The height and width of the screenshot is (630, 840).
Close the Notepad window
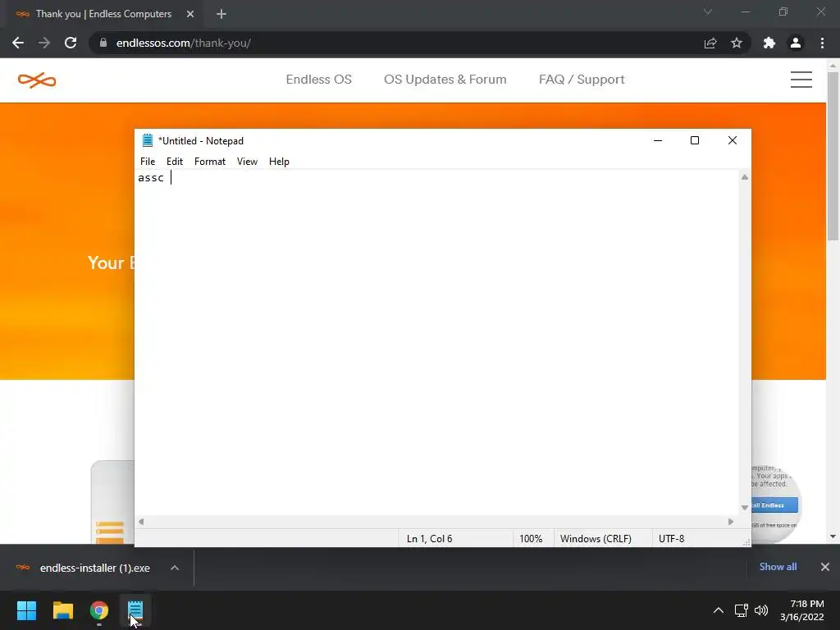[x=733, y=140]
